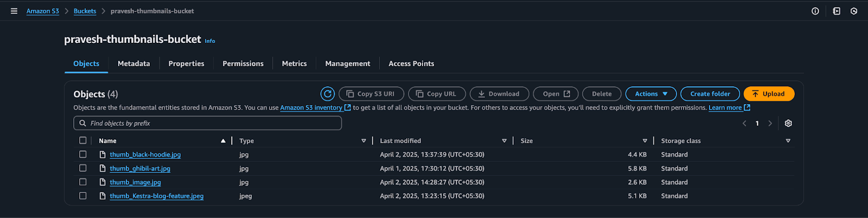The height and width of the screenshot is (218, 868).
Task: Open the CloudShell panel icon in header
Action: click(x=837, y=11)
